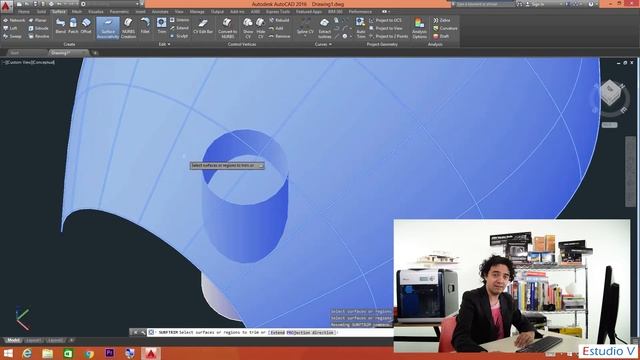Toggle NURBS Creation mode
The width and height of the screenshot is (640, 360).
point(128,28)
